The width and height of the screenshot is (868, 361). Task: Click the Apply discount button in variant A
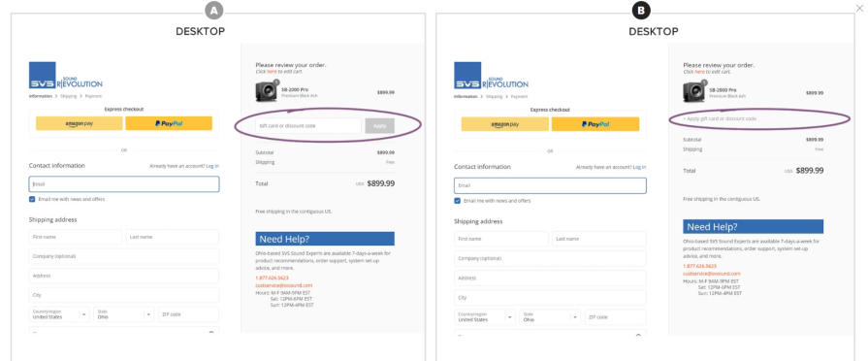380,126
